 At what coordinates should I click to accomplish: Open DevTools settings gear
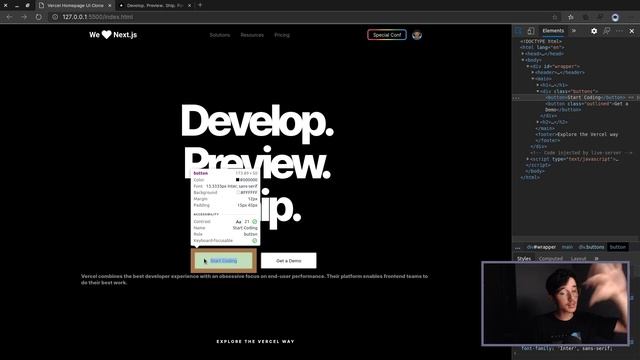coord(594,31)
